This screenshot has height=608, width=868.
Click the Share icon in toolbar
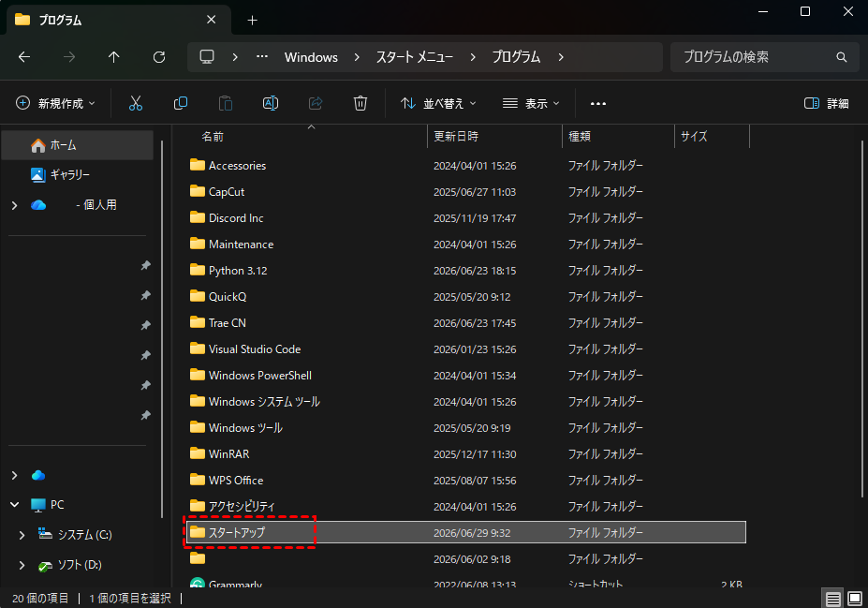pos(316,104)
